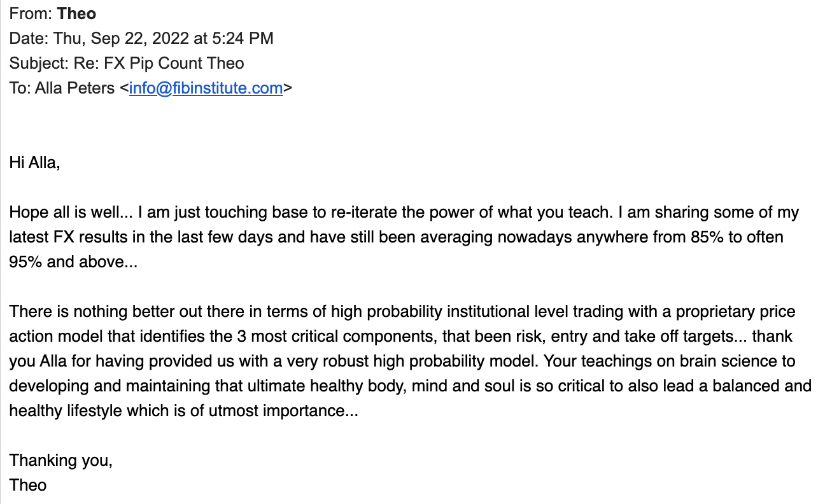Click "healthy lifestyle which is of utmost importance..."
Screen dimensions: 825x504
tap(184, 411)
